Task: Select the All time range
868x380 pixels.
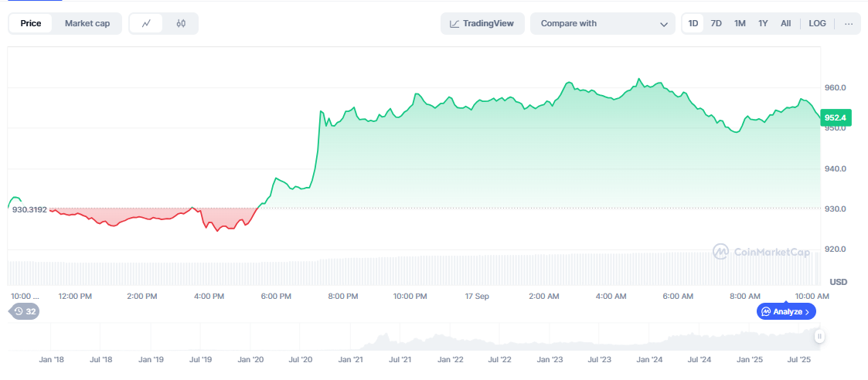Action: tap(785, 23)
